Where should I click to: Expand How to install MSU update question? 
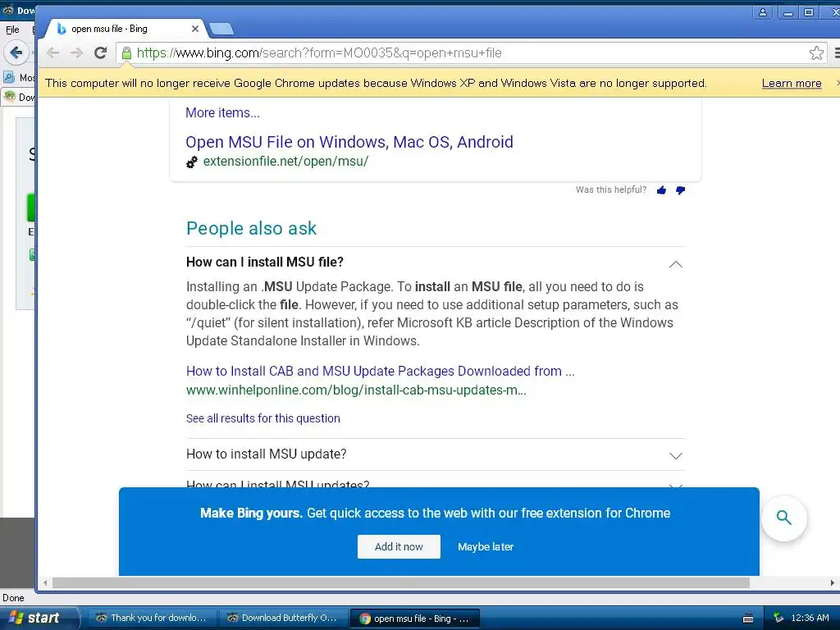pyautogui.click(x=676, y=456)
